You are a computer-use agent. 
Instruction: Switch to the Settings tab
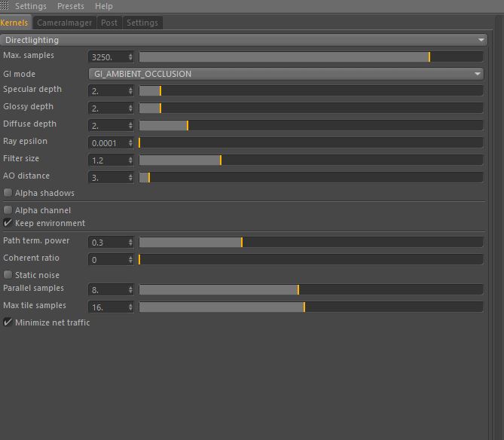point(142,23)
